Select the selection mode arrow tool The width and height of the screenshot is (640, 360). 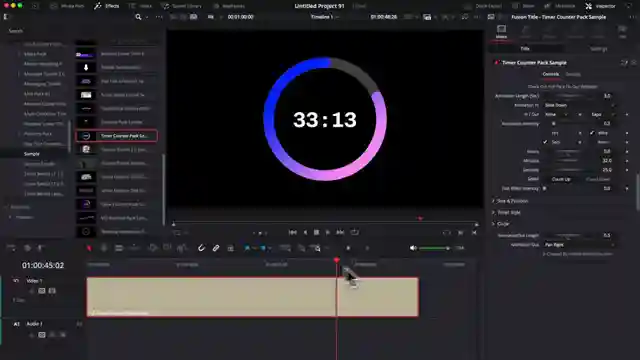click(x=89, y=248)
